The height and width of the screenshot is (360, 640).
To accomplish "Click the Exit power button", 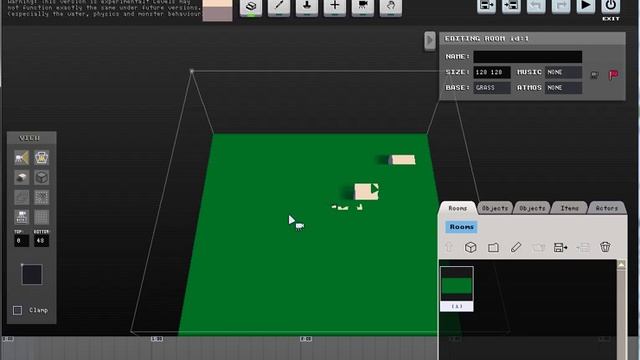I will tap(611, 6).
